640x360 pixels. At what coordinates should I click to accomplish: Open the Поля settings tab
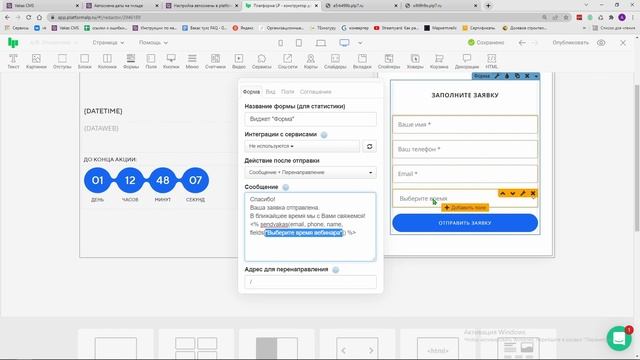click(x=287, y=92)
